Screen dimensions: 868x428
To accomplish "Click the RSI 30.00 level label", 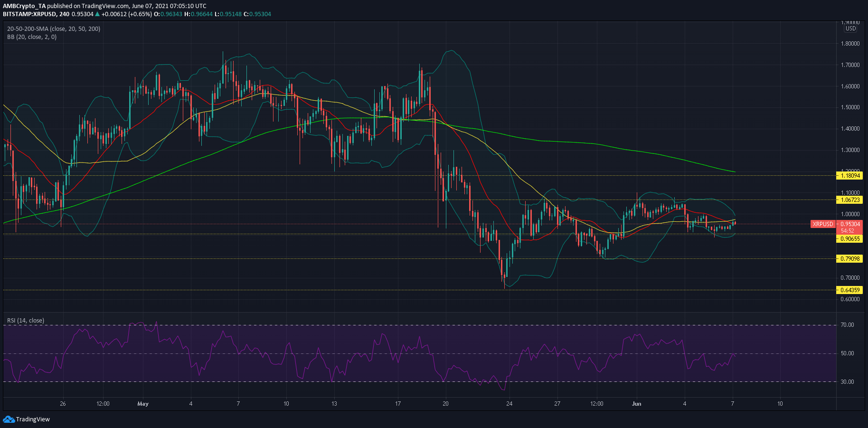I will [x=847, y=381].
